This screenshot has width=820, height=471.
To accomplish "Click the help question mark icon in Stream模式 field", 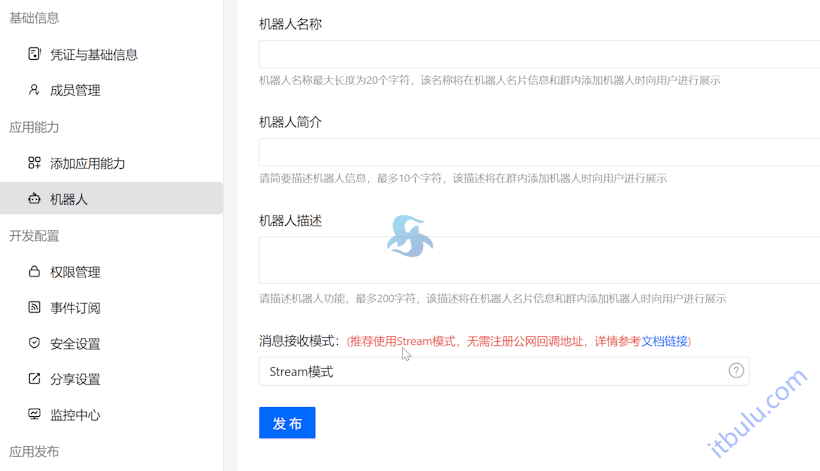I will [x=736, y=371].
